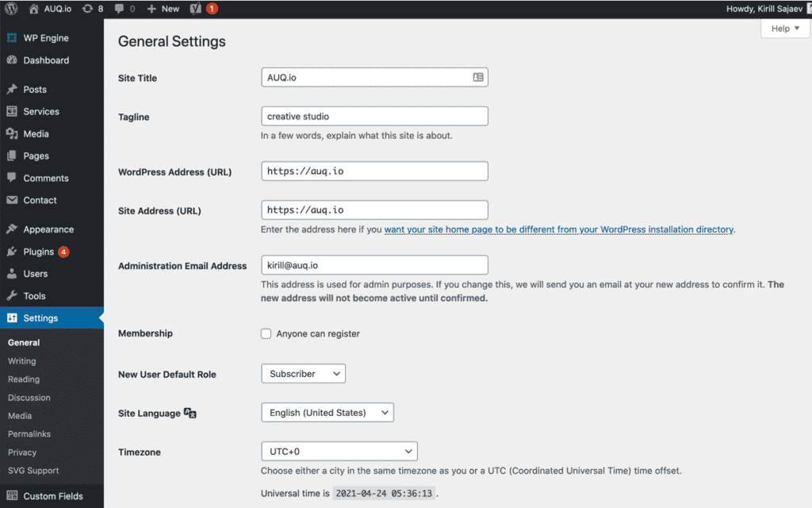812x508 pixels.
Task: Open the Timezone UTC+0 dropdown
Action: [339, 452]
